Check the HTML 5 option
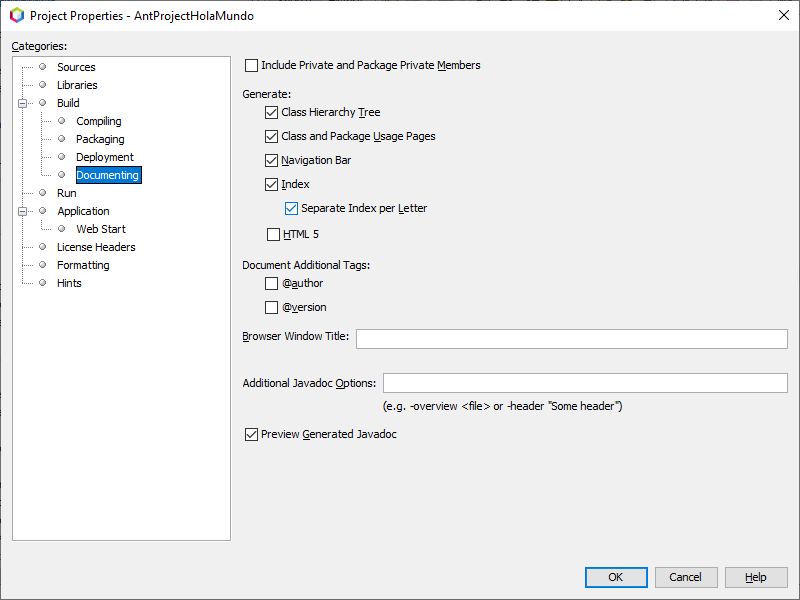Viewport: 800px width, 600px height. point(272,234)
